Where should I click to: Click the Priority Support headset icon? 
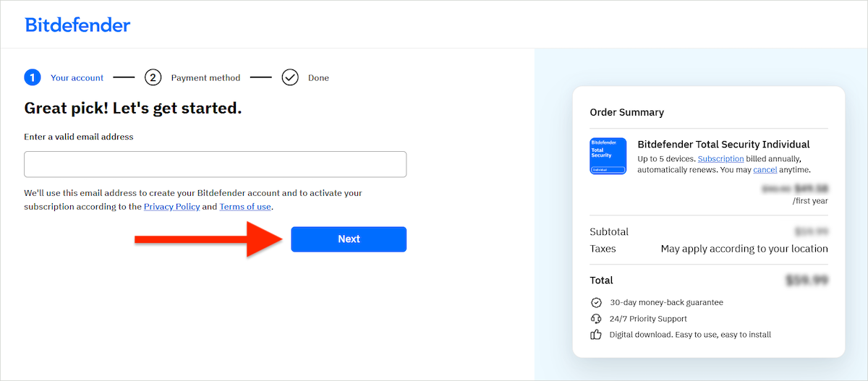click(x=596, y=318)
